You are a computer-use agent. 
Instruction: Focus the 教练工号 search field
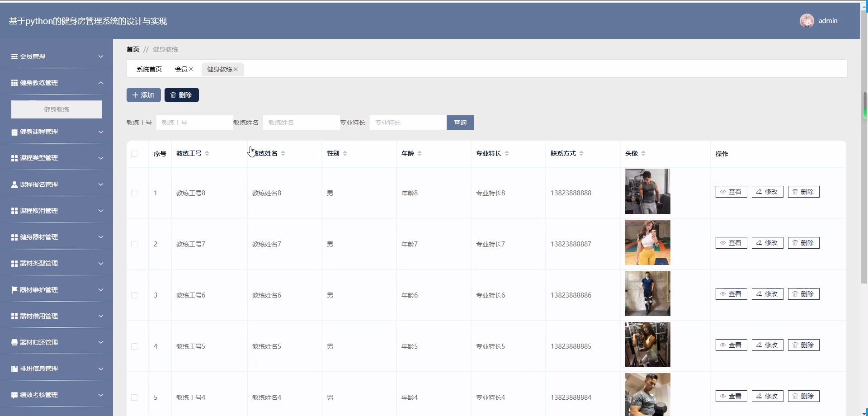[195, 123]
